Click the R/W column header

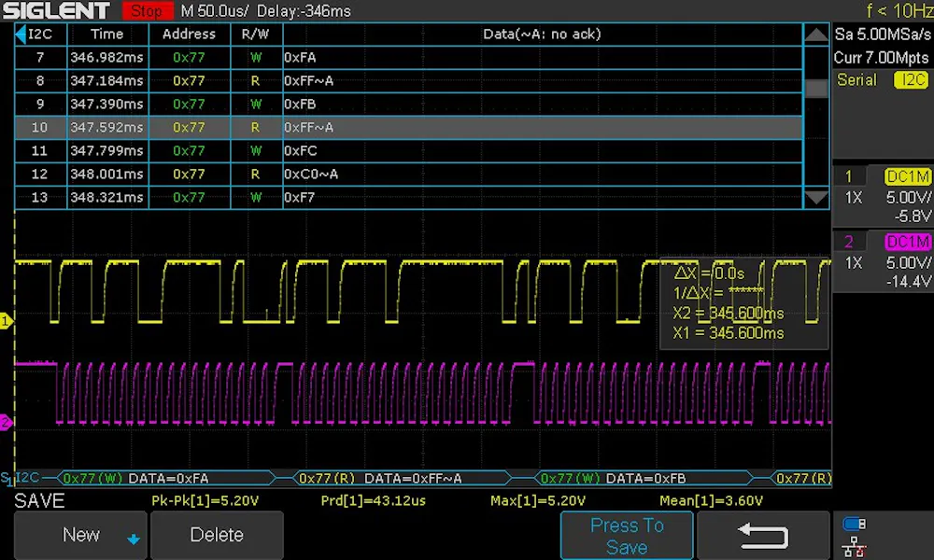[256, 34]
